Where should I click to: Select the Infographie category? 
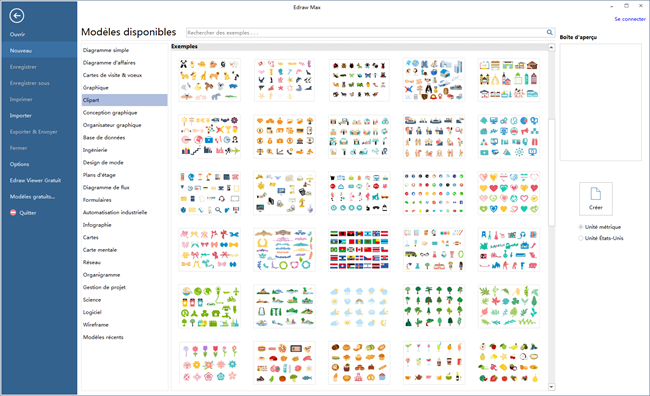(x=97, y=225)
